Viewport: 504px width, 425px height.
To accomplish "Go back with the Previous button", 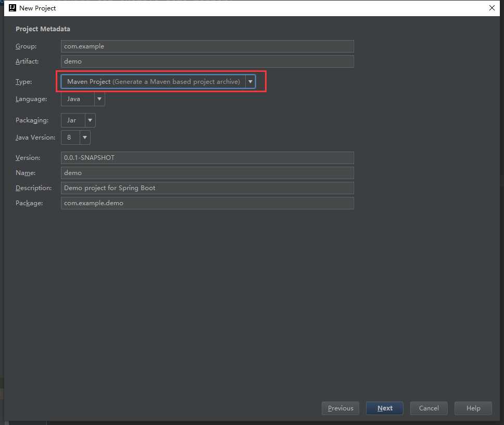I will [341, 408].
